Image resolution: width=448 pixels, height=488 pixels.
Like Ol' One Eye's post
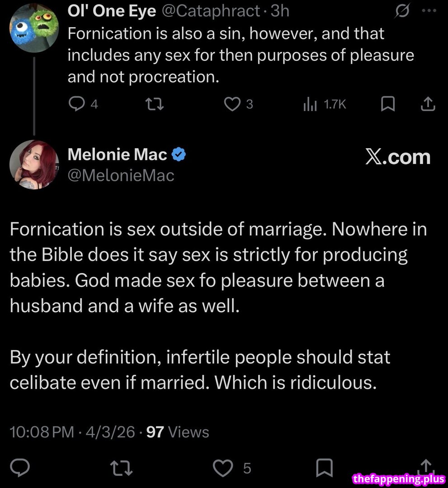(x=232, y=104)
